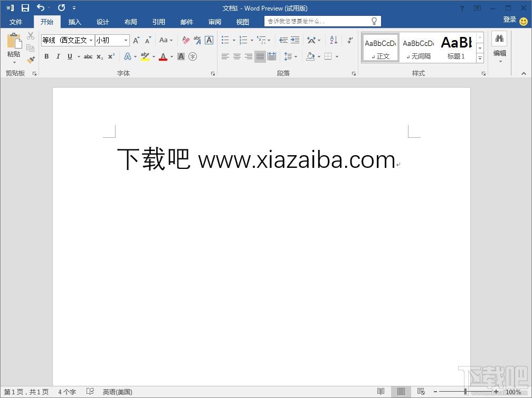Apply the 正文 Normal style
This screenshot has height=398, width=532.
[381, 48]
